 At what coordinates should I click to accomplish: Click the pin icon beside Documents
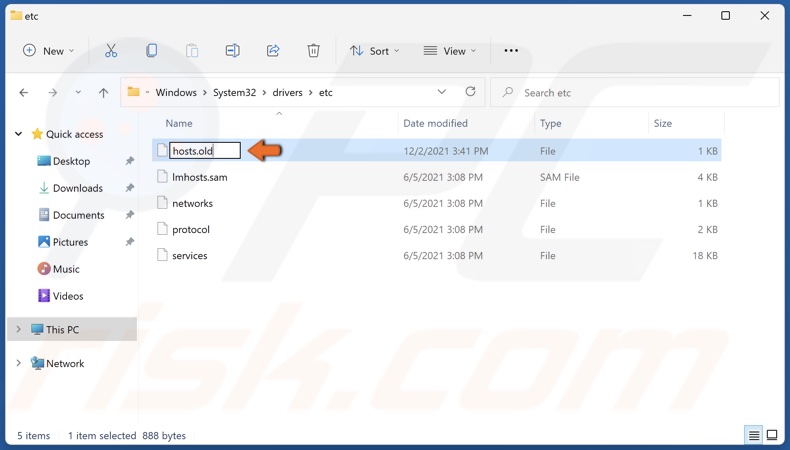[x=129, y=215]
